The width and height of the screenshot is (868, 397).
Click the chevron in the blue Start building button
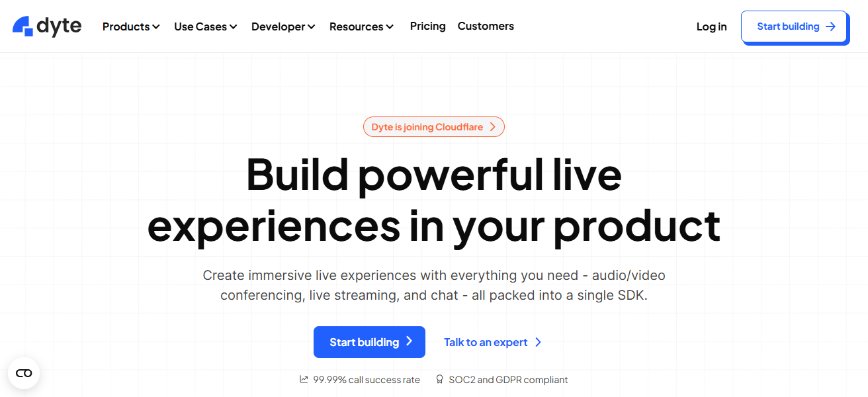410,341
